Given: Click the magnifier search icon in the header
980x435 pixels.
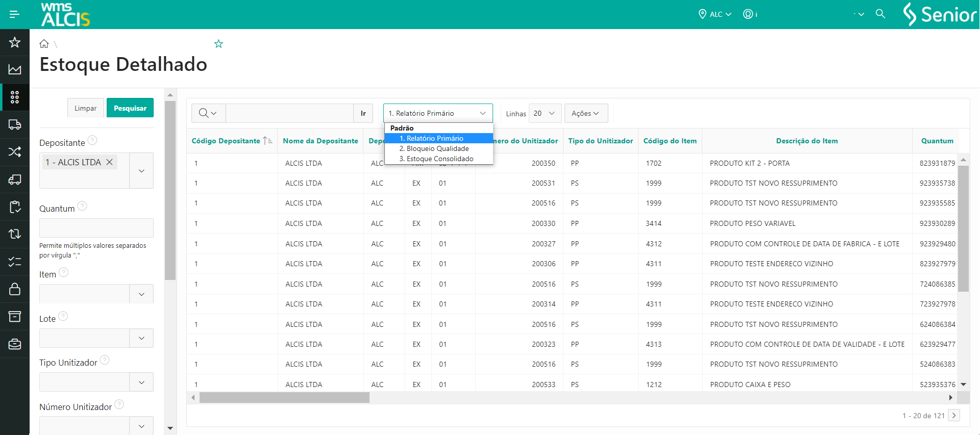Looking at the screenshot, I should [880, 14].
